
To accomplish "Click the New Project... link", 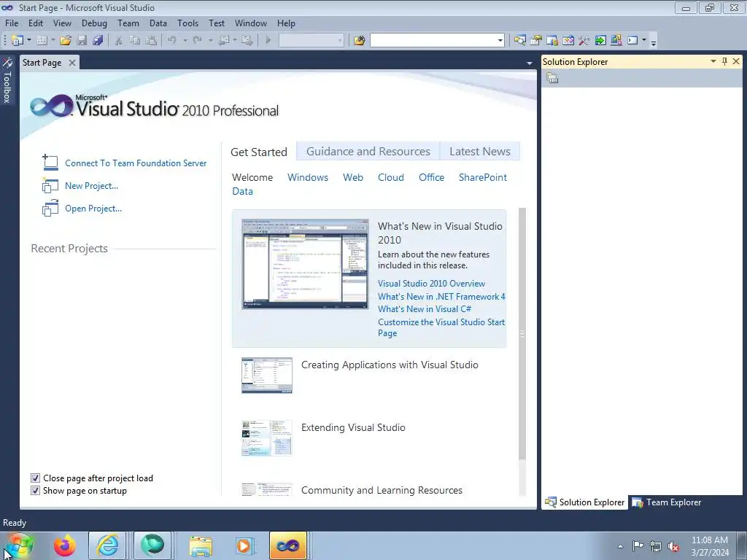I will coord(91,186).
